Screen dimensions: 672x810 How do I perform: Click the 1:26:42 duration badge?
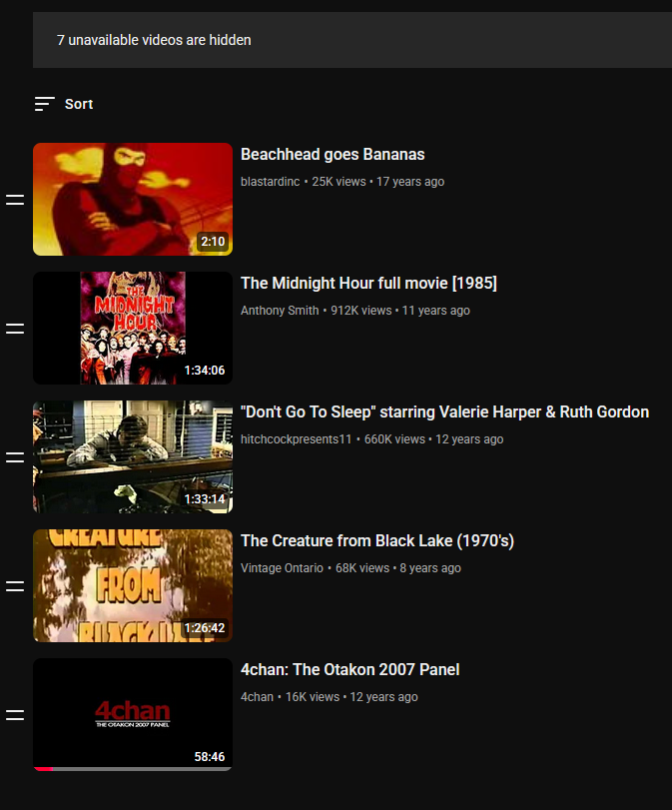tap(205, 628)
